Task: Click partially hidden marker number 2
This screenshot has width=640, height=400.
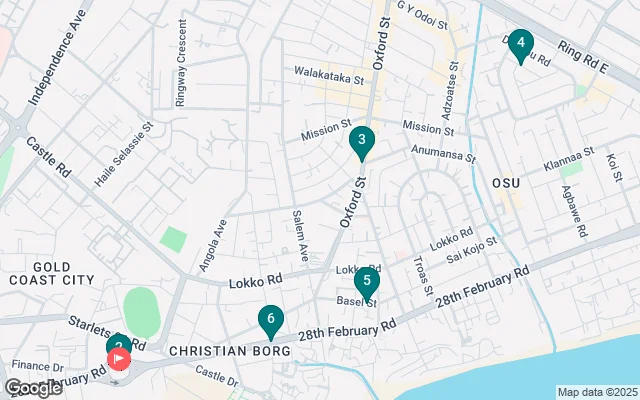Action: tap(119, 342)
